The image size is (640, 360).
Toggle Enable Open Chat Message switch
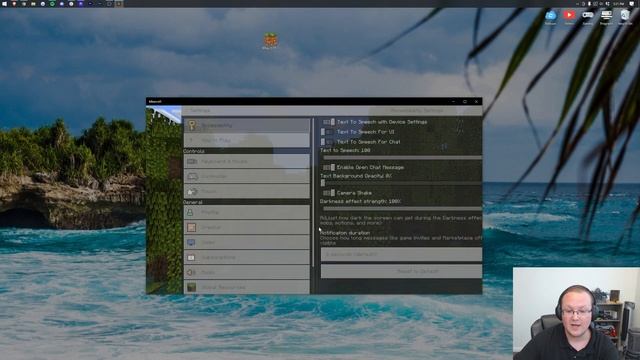coord(329,167)
